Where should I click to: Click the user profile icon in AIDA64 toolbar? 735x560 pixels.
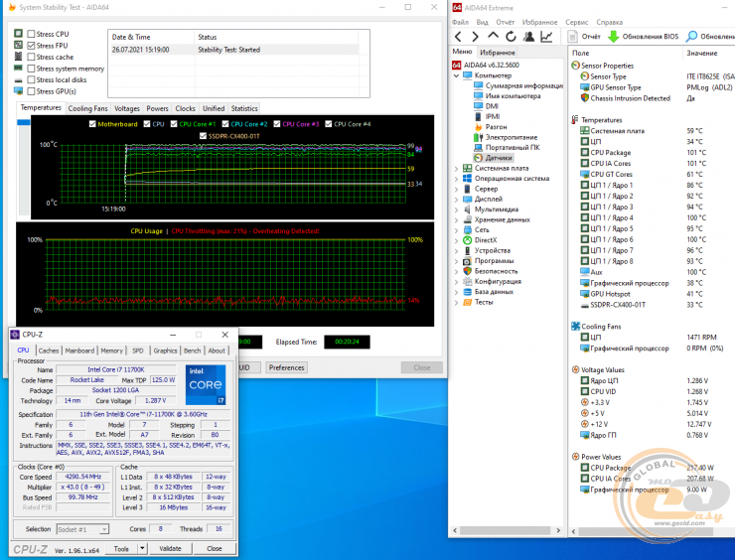click(528, 36)
